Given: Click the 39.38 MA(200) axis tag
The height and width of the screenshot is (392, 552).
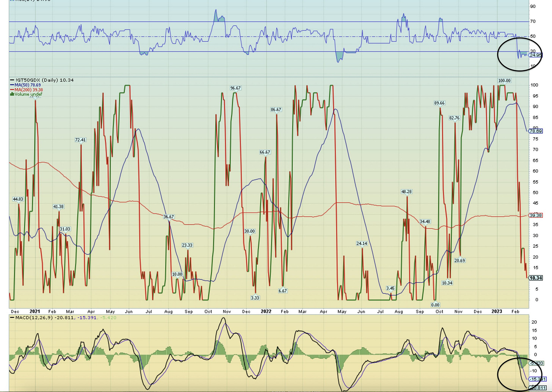Looking at the screenshot, I should 536,216.
